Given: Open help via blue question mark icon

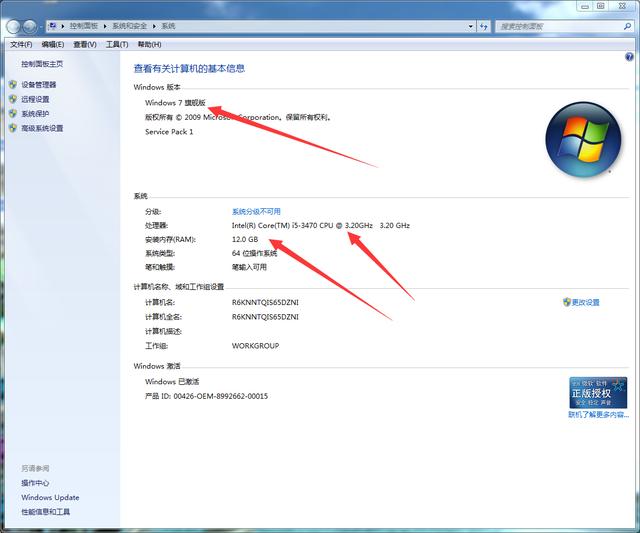Looking at the screenshot, I should (x=629, y=58).
